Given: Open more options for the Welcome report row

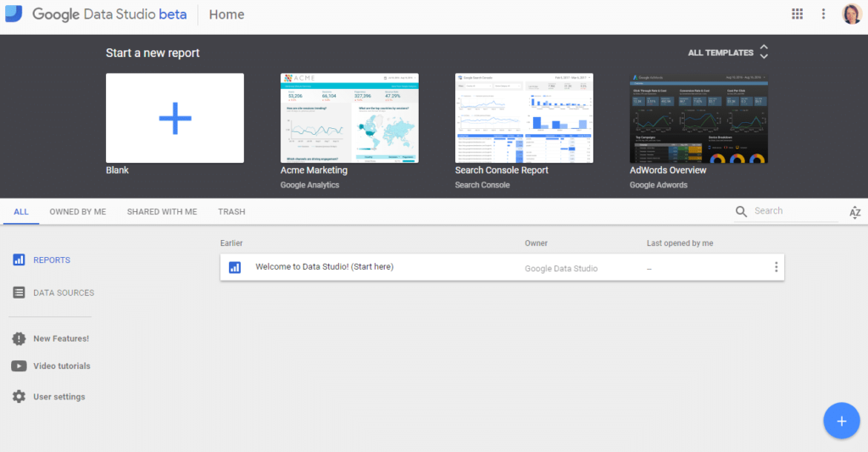Looking at the screenshot, I should 776,267.
